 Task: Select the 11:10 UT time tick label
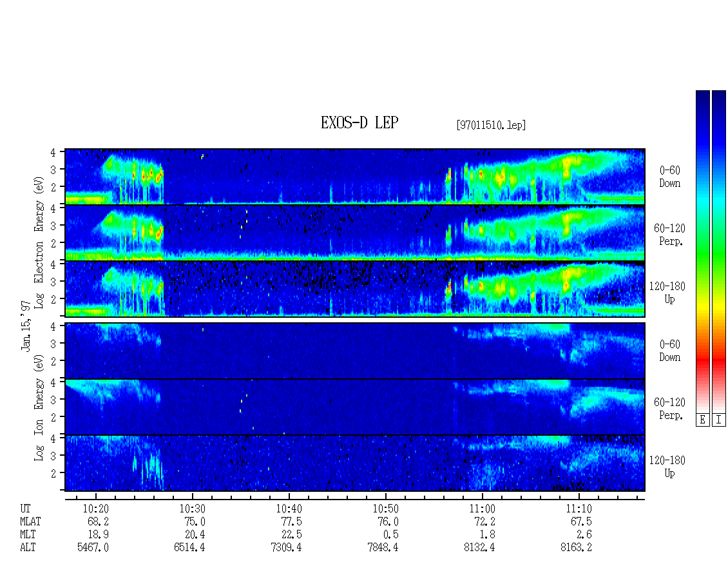(579, 509)
